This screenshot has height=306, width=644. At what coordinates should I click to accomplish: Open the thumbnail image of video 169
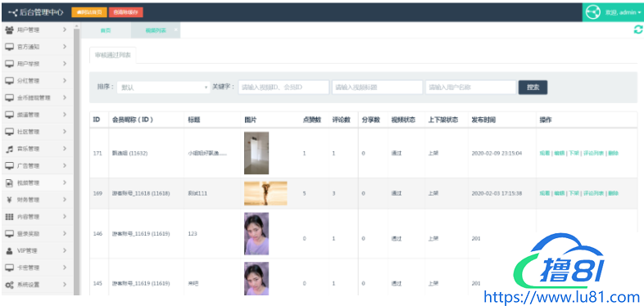point(265,193)
